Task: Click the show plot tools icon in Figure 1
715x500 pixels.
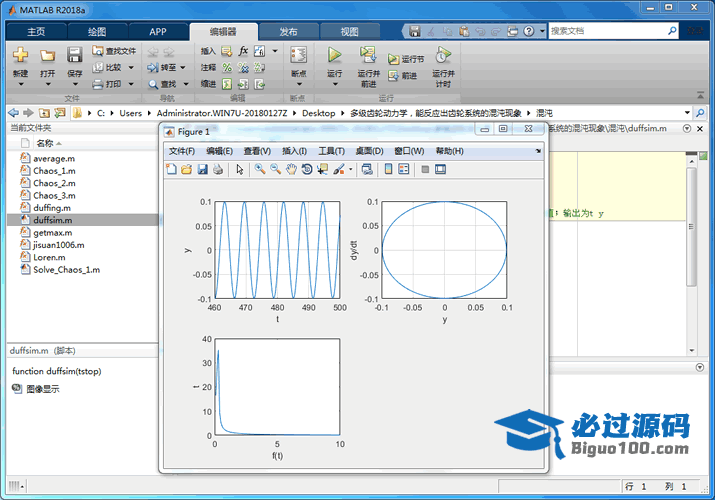Action: [440, 170]
